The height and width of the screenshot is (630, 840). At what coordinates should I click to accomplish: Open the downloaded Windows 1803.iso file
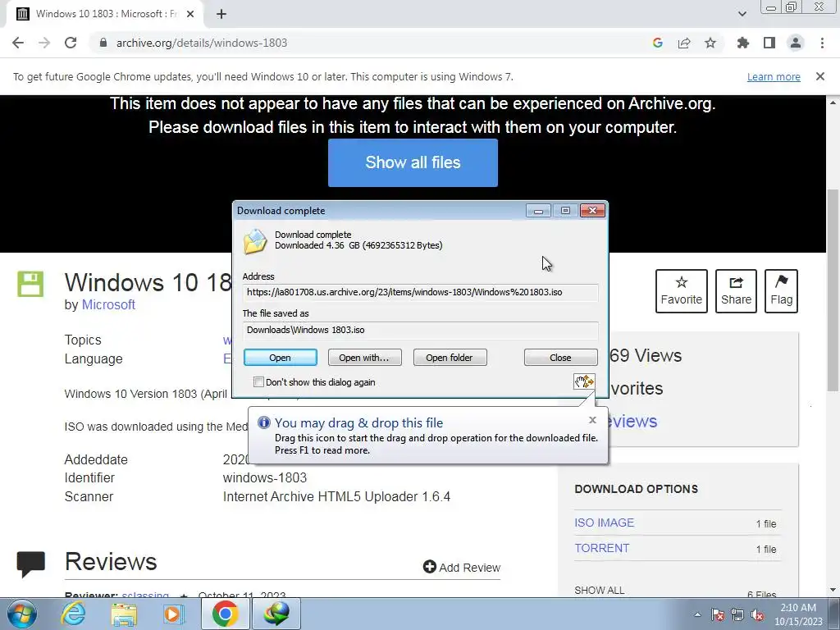click(281, 358)
